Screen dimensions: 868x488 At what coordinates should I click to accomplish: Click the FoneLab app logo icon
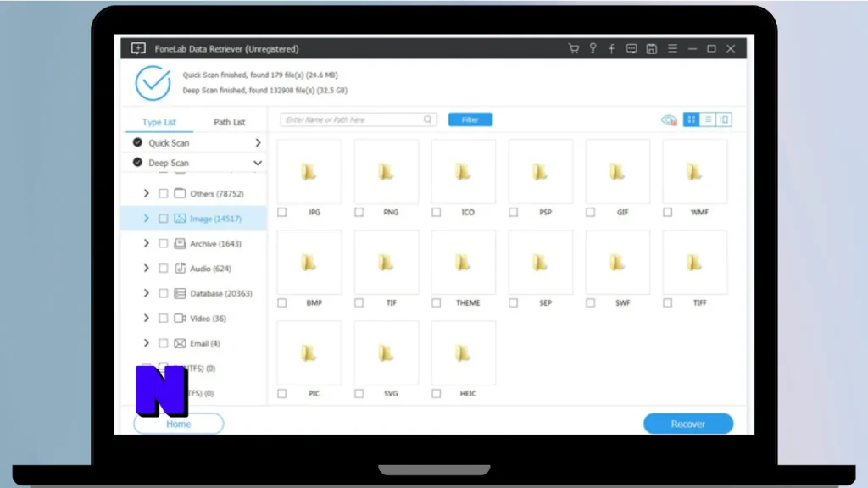(x=138, y=48)
